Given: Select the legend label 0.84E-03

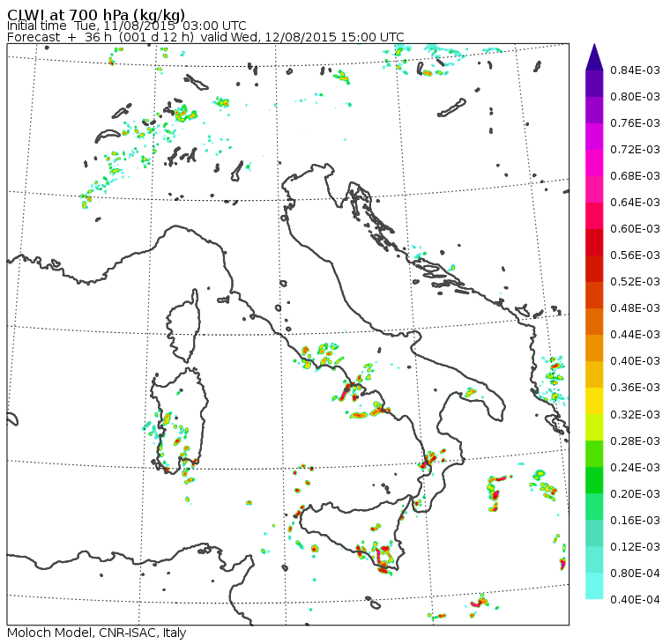Looking at the screenshot, I should (x=635, y=70).
